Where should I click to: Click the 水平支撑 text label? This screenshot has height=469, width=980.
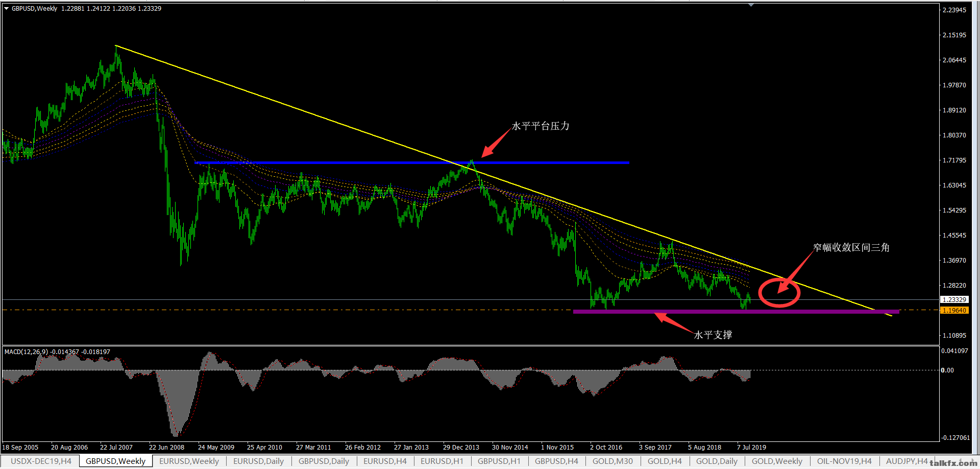point(713,335)
